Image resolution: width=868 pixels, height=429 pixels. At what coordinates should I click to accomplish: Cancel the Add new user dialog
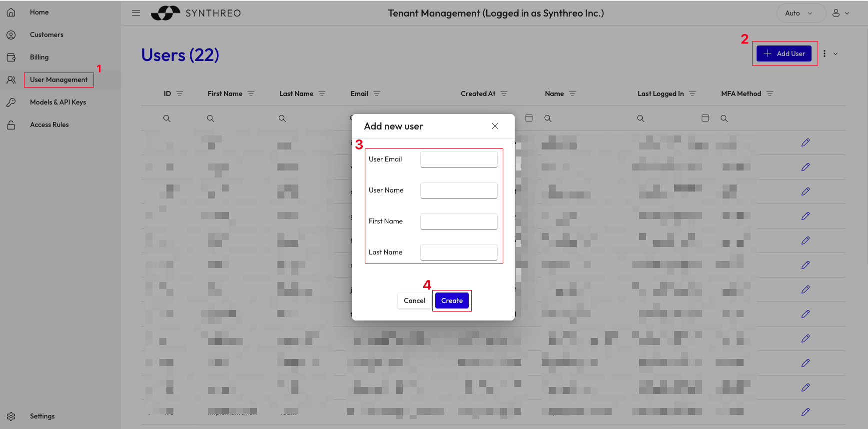point(414,300)
